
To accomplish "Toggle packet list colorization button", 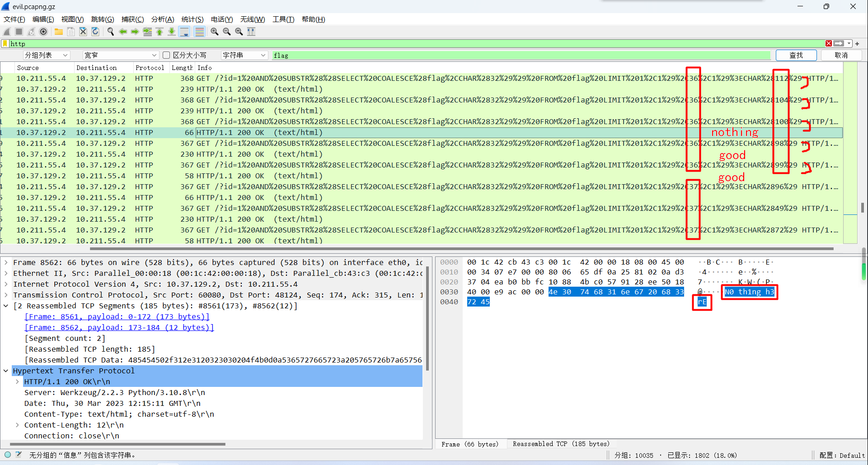I will pyautogui.click(x=199, y=32).
